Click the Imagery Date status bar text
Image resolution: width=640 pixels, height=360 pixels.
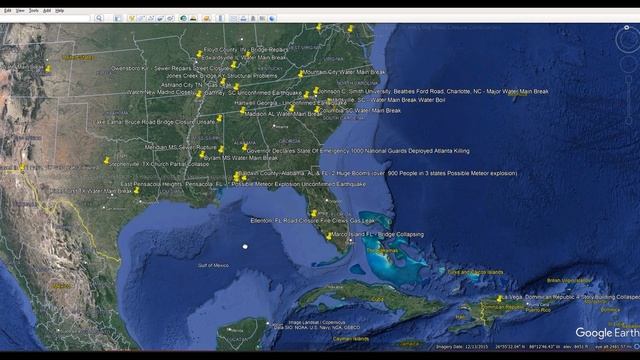click(462, 347)
